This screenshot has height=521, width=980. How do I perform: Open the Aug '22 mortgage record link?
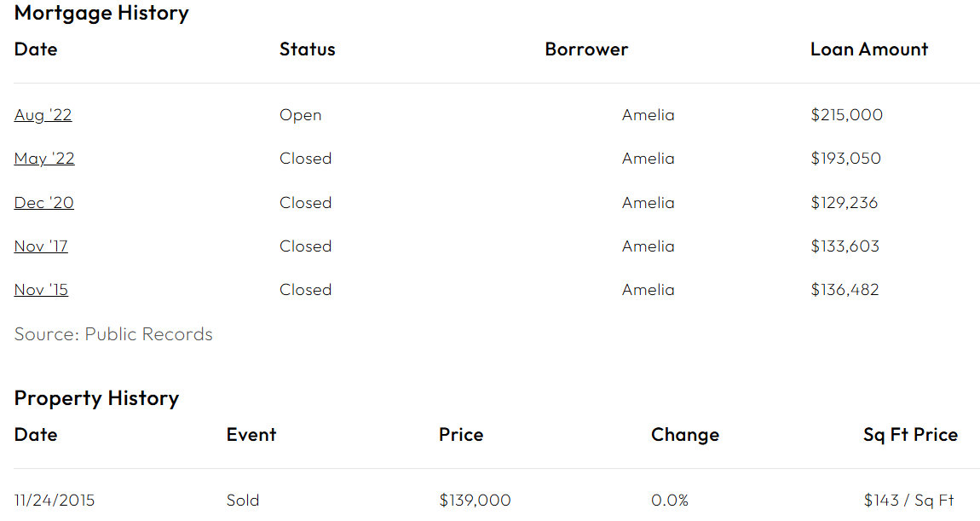(43, 115)
